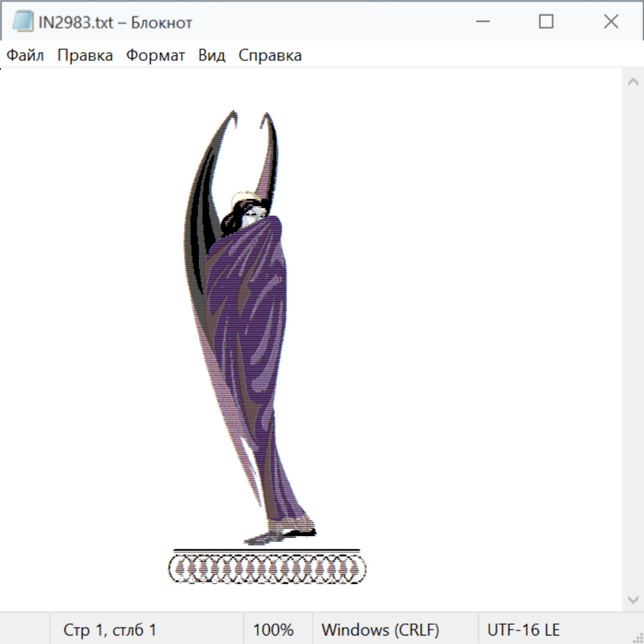Minimize the Блокнот window
Viewport: 644px width, 644px height.
[482, 22]
